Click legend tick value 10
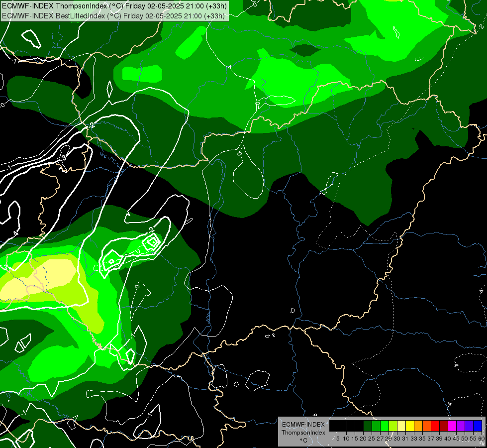 (x=347, y=439)
